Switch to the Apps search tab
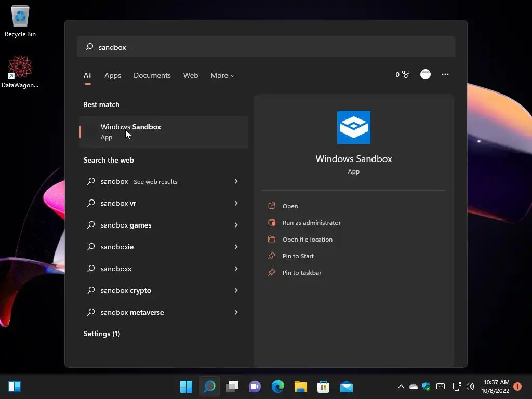 click(x=113, y=75)
